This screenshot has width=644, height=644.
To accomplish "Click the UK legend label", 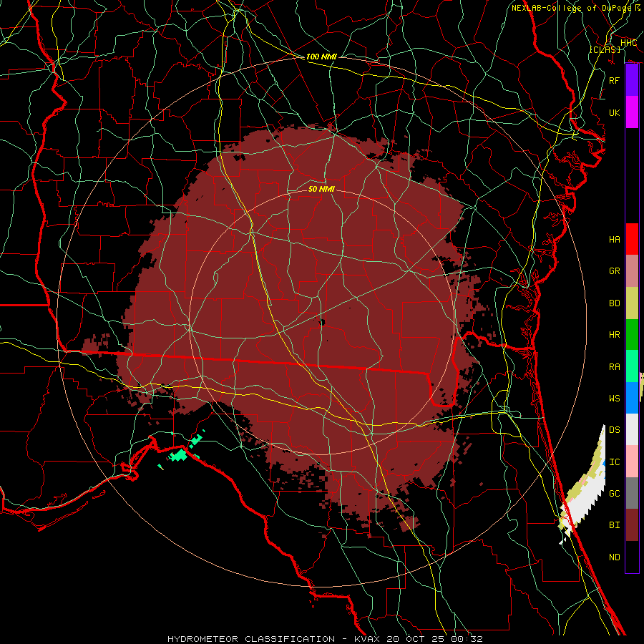I will click(x=615, y=112).
